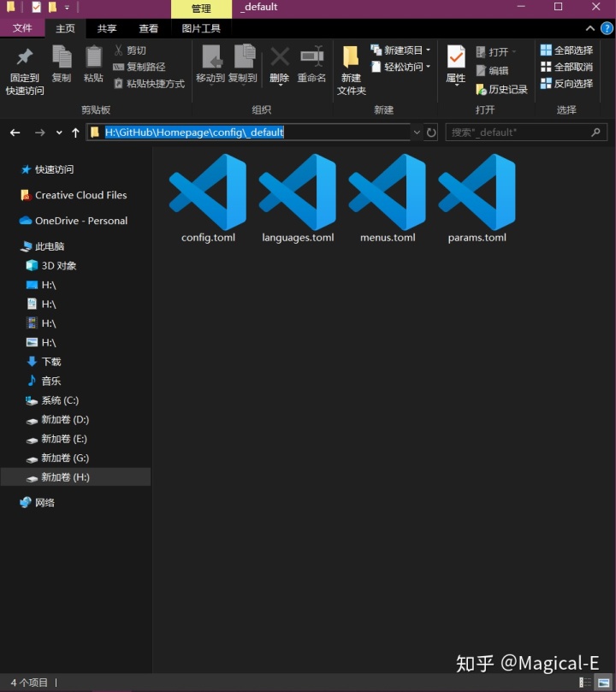This screenshot has width=616, height=692.
Task: Collapse the ribbon with the chevron
Action: [x=590, y=28]
